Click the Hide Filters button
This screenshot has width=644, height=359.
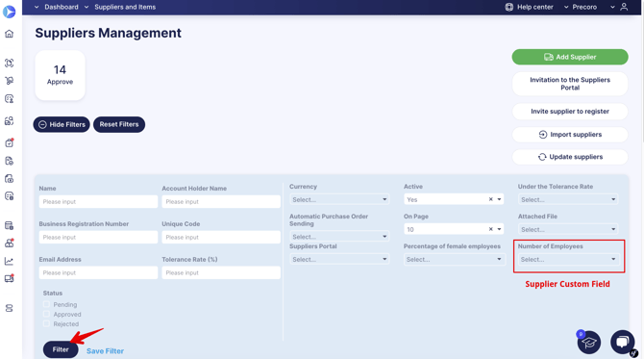(x=62, y=124)
